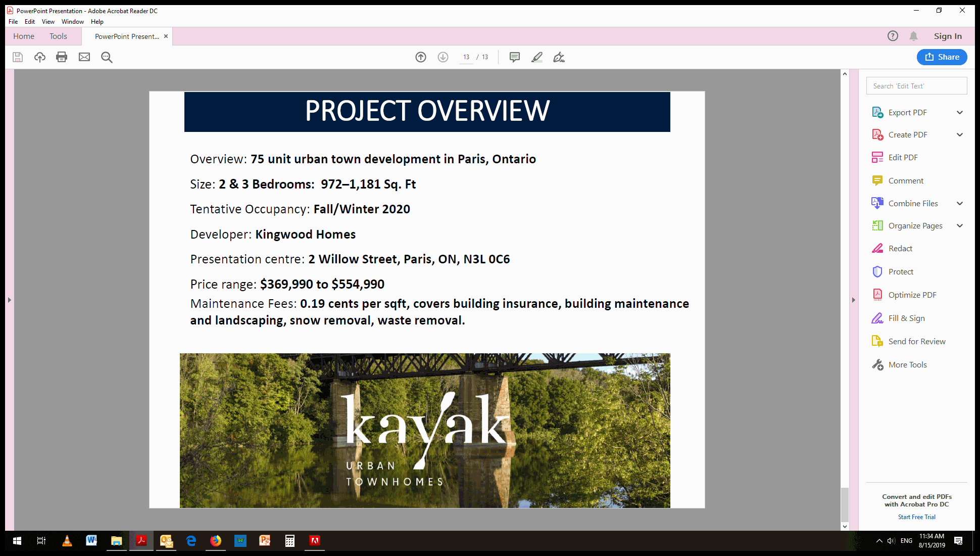Open Windows Action Center notifications
980x556 pixels.
pyautogui.click(x=958, y=541)
